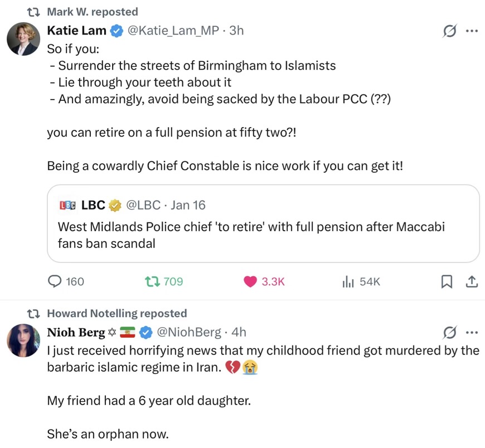Screen dimensions: 485x448
Task: View analytics for the 54K views post
Action: [348, 282]
